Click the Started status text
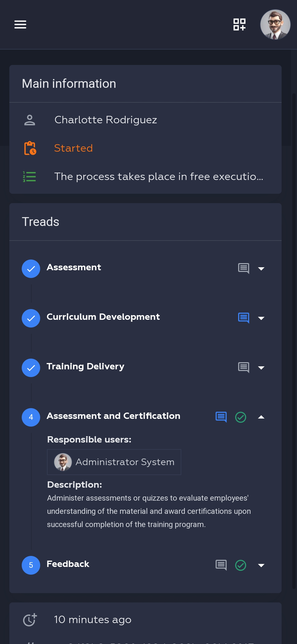 73,148
